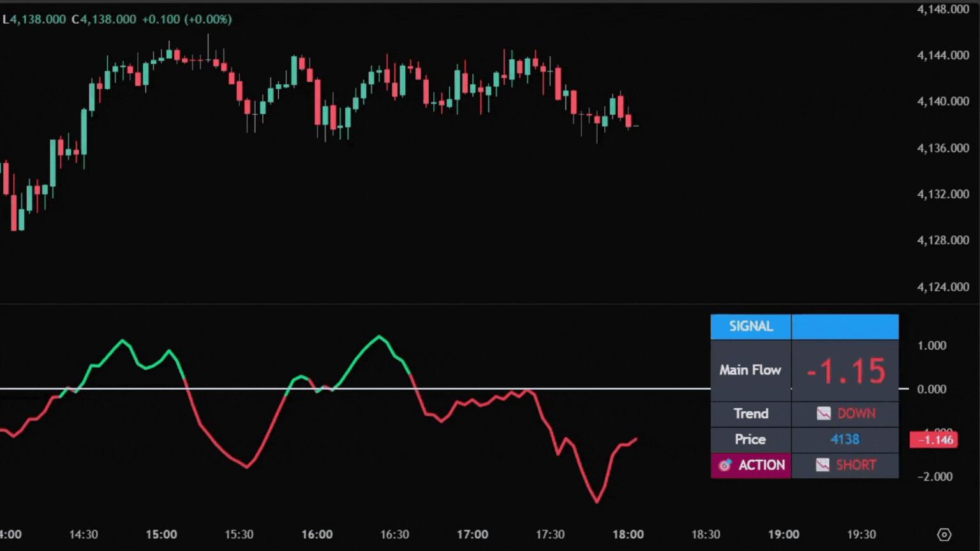Click −2.000 on the indicator scale
This screenshot has height=551, width=980.
[935, 476]
